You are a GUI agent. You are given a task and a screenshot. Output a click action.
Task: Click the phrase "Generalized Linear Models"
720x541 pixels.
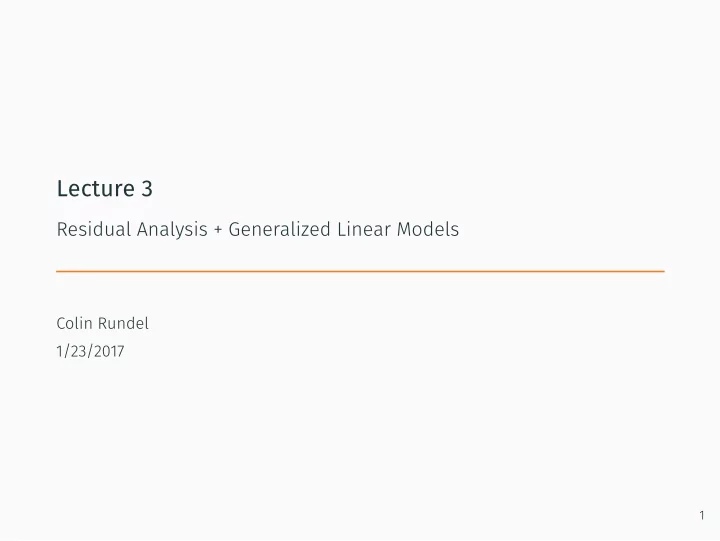click(x=343, y=229)
